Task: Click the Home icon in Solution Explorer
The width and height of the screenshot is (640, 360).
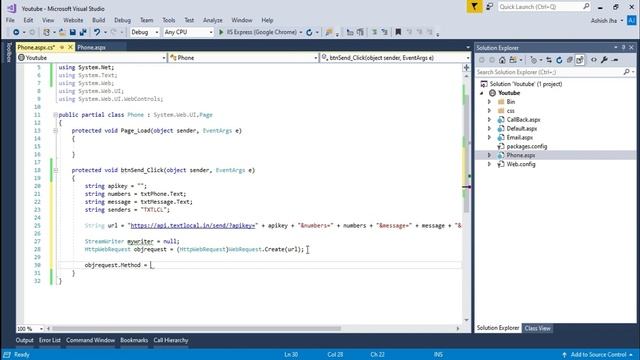Action: point(502,60)
